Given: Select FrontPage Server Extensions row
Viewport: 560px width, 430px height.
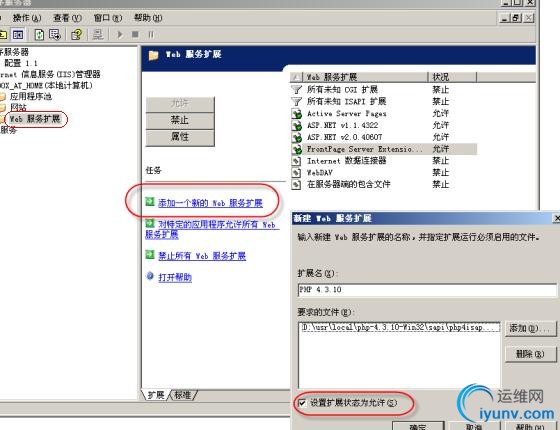Looking at the screenshot, I should click(x=384, y=149).
